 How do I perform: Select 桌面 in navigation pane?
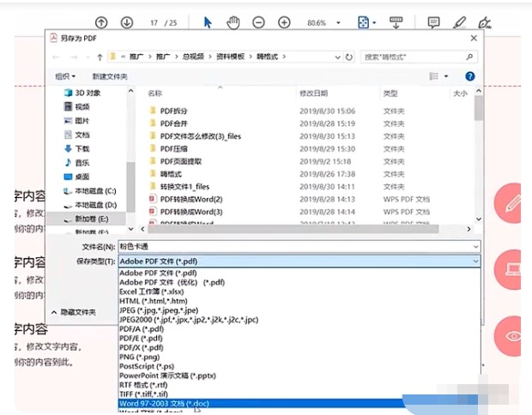click(x=77, y=177)
